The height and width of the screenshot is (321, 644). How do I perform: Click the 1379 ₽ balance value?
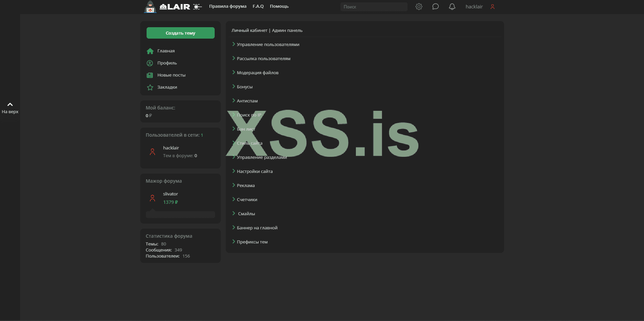pos(170,202)
